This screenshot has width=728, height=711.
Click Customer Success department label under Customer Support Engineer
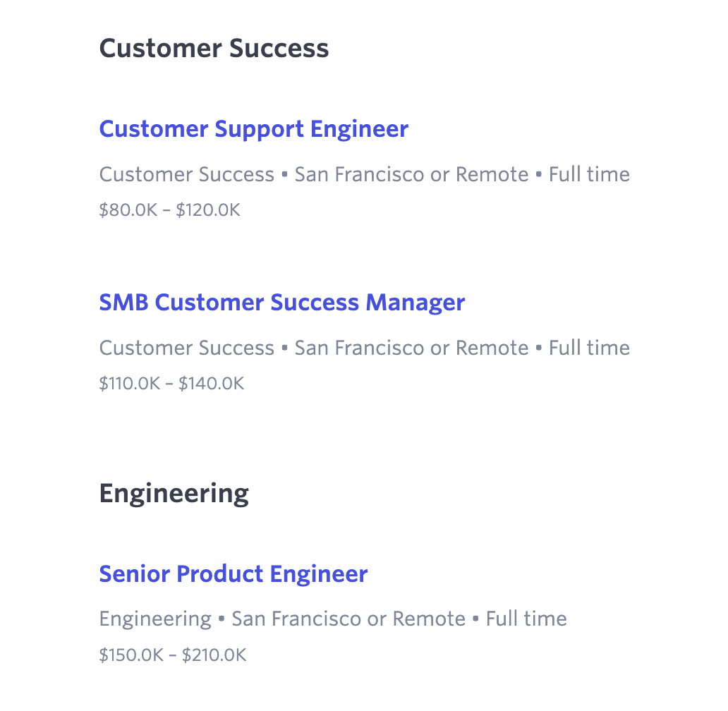(186, 174)
